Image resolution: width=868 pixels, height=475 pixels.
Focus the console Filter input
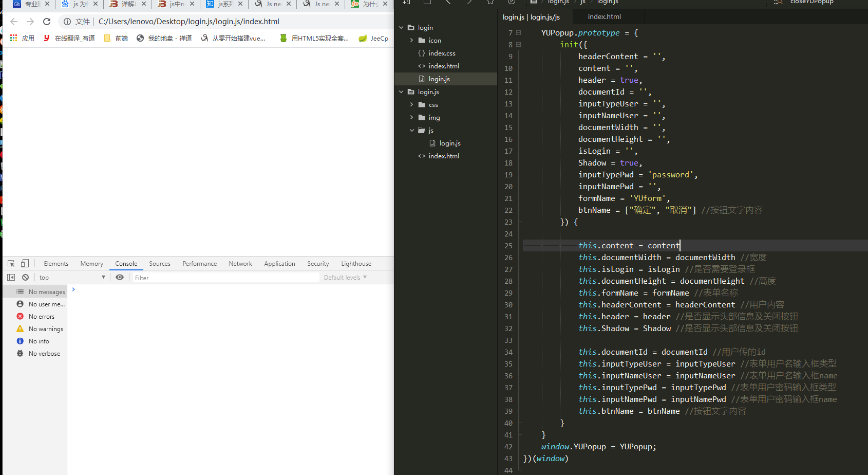(226, 278)
